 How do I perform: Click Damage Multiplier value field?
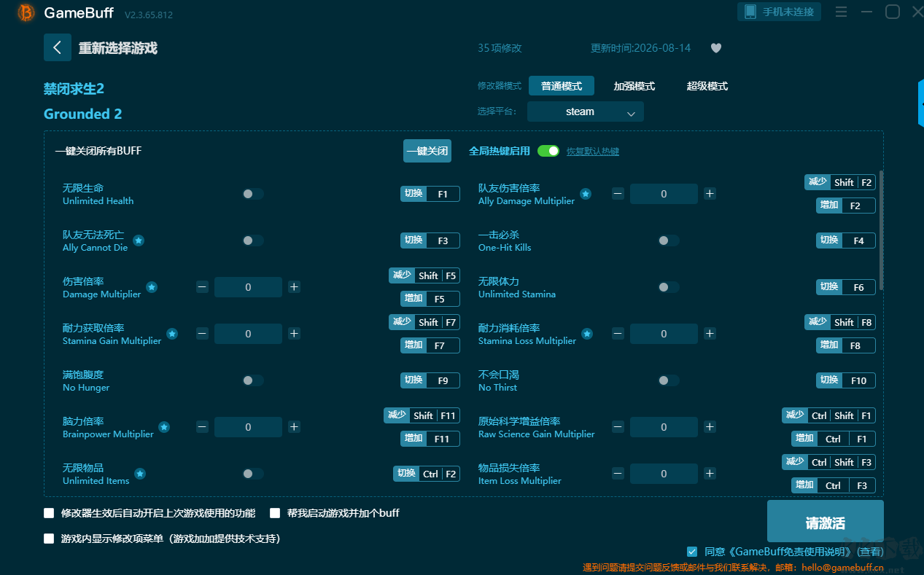click(x=248, y=287)
